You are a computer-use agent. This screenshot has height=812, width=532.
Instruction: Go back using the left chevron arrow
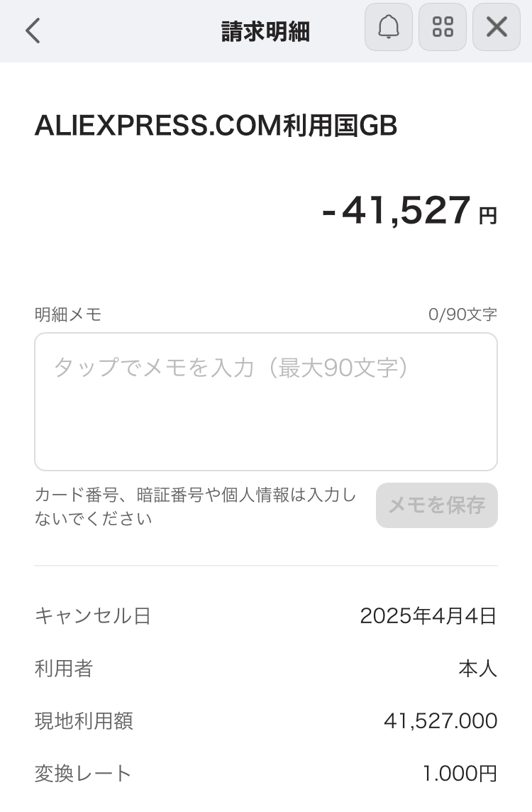pyautogui.click(x=33, y=31)
